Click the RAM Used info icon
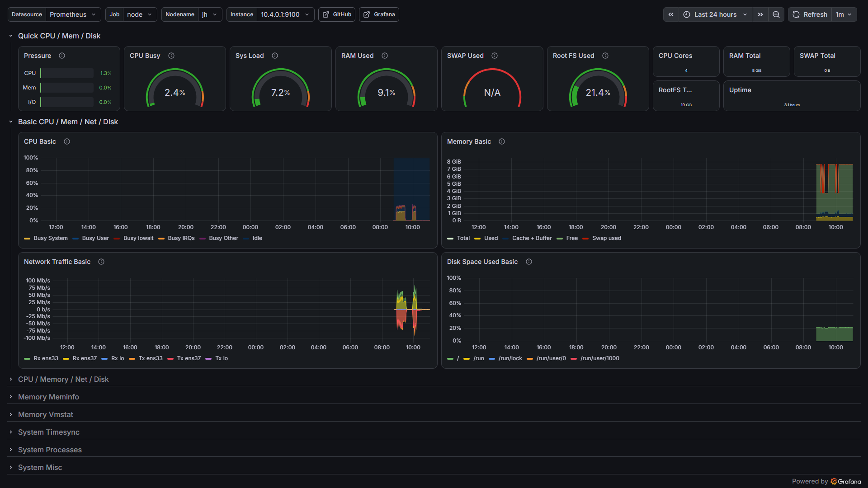 pos(385,56)
